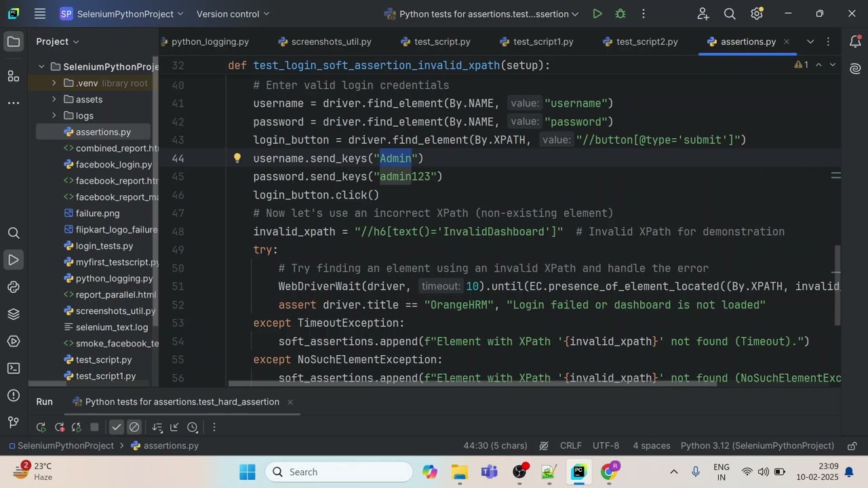Open test history clock icon

(x=193, y=427)
